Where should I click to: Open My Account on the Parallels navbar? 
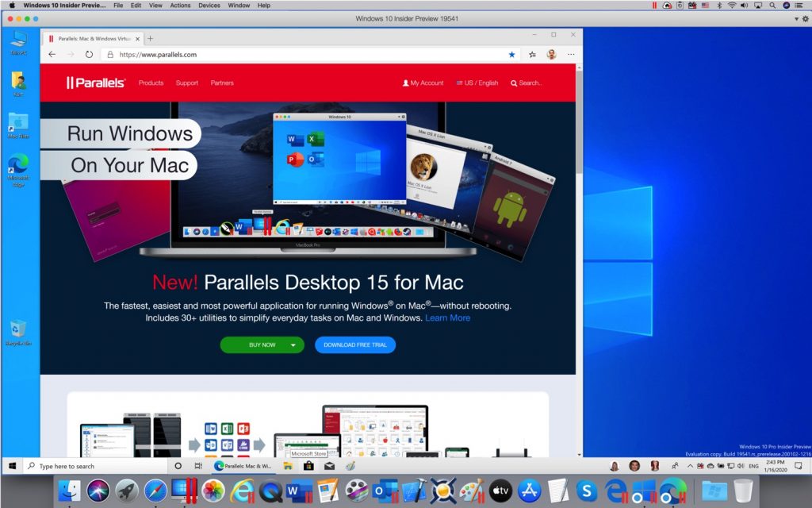422,83
